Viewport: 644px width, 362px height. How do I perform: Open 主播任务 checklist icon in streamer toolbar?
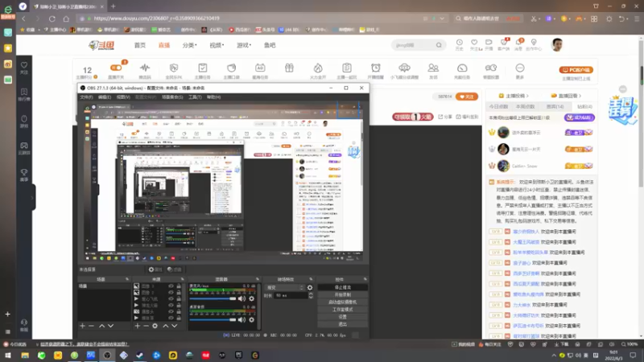click(x=203, y=68)
